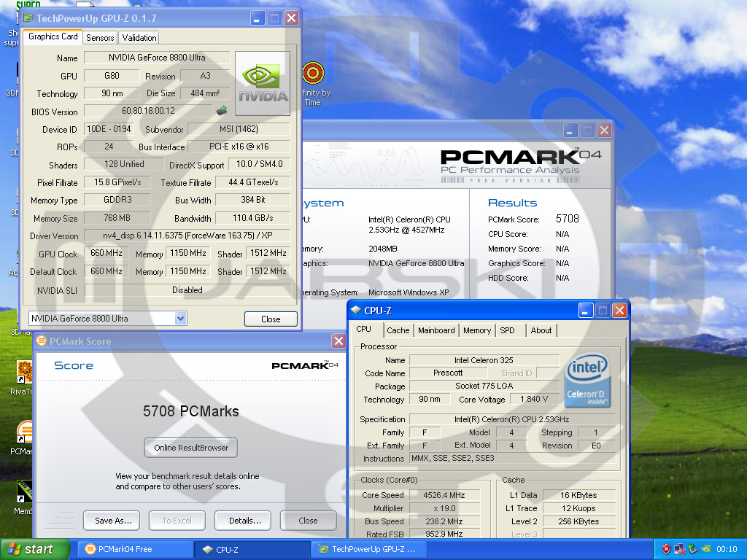Switch to TechPowerUp GPU-Z in taskbar

coord(370,549)
